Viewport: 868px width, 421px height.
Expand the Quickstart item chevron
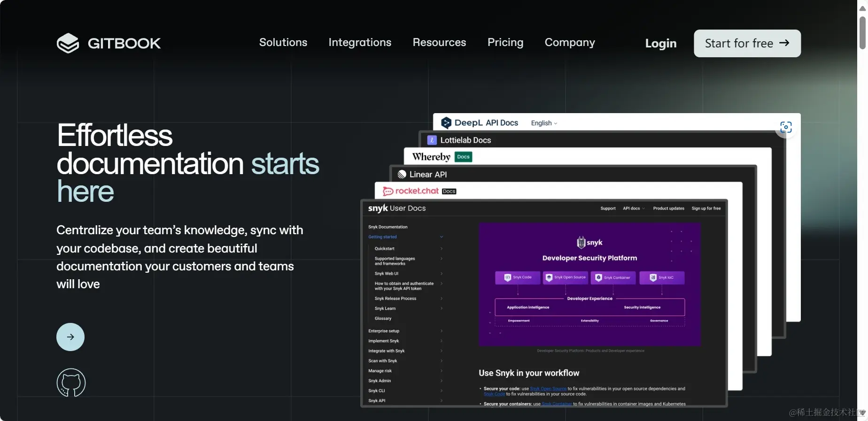coord(441,249)
